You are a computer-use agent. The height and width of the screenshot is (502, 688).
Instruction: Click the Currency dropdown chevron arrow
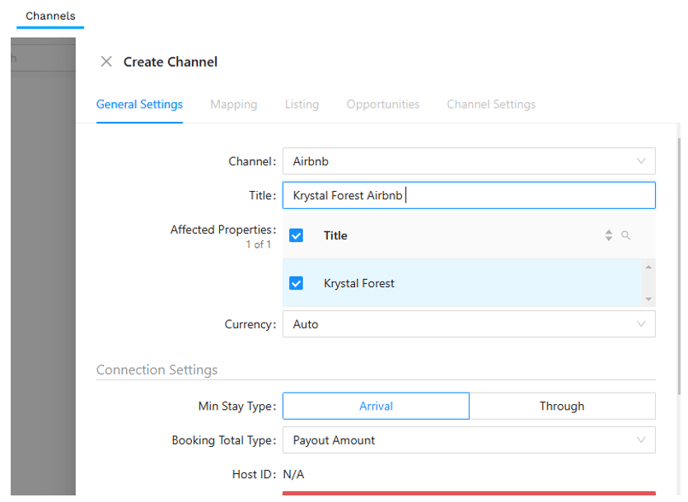(x=641, y=324)
